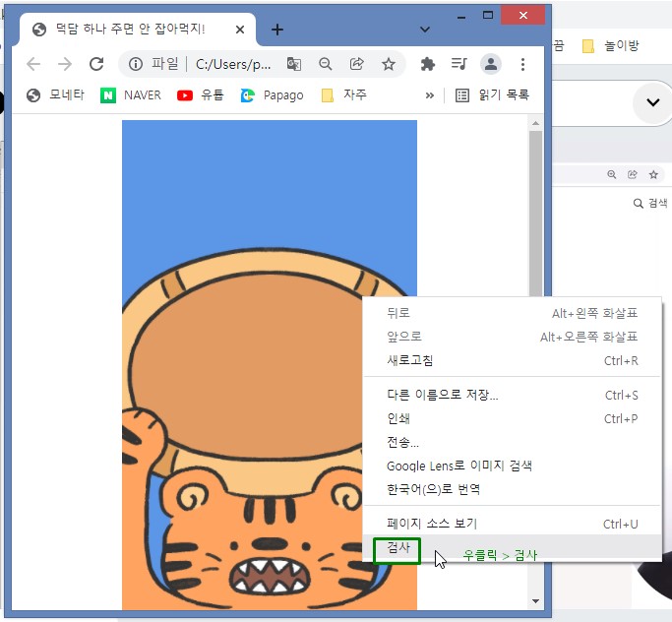Open 유튭 YouTube bookmark
Screen dimensions: 672x622
point(200,95)
